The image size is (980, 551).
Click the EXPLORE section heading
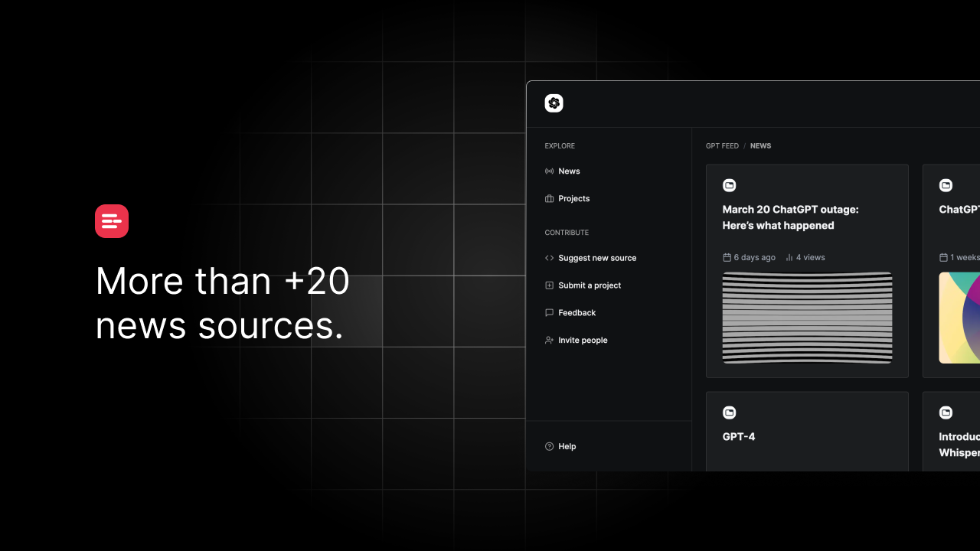(560, 146)
